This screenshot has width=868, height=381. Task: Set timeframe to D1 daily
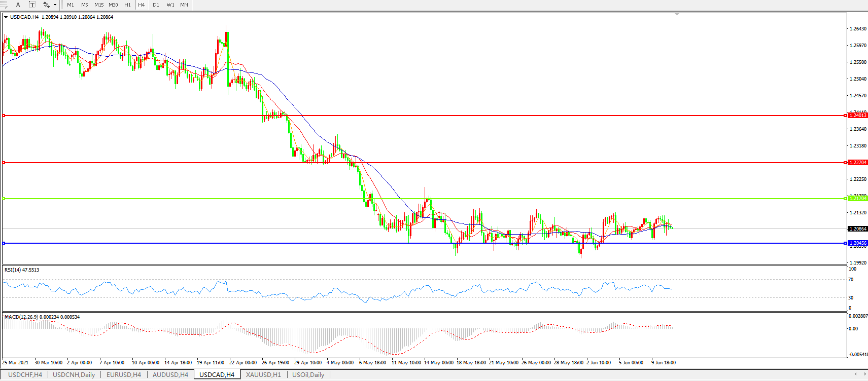coord(156,5)
